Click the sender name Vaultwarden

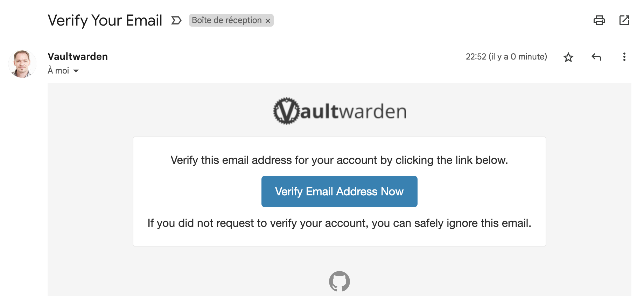tap(78, 56)
